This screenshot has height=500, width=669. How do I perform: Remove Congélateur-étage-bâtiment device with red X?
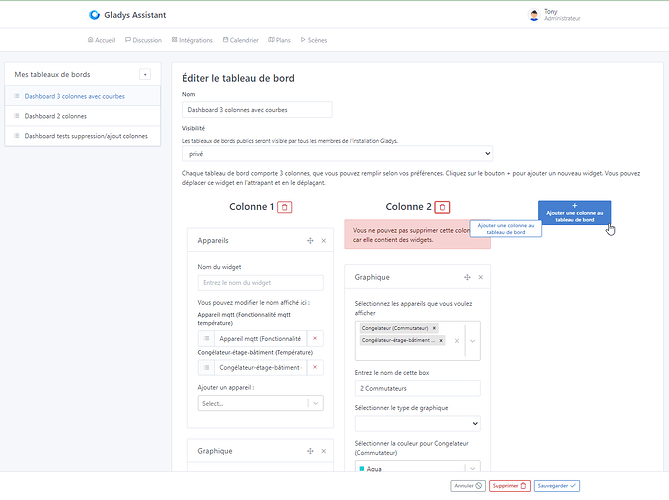(x=315, y=368)
